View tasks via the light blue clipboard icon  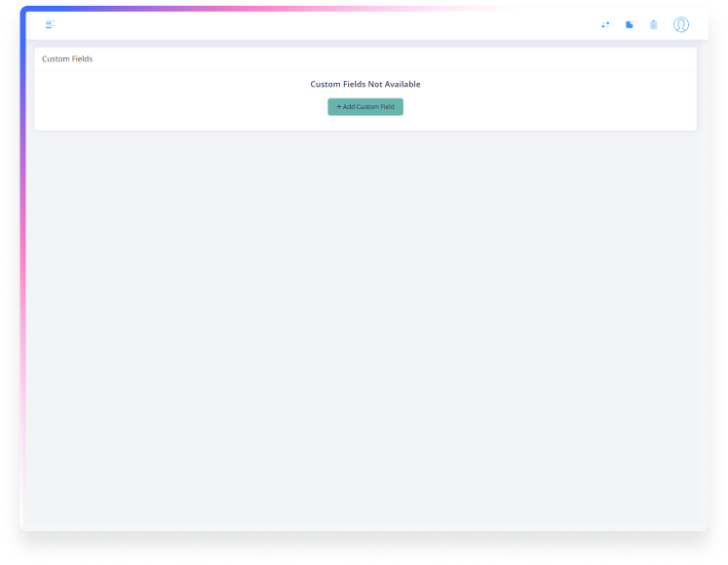(654, 24)
